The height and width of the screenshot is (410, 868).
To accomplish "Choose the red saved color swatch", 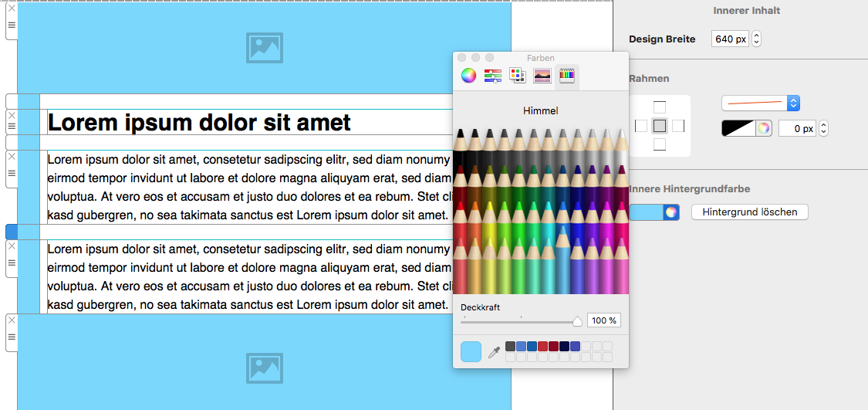I will click(x=543, y=346).
